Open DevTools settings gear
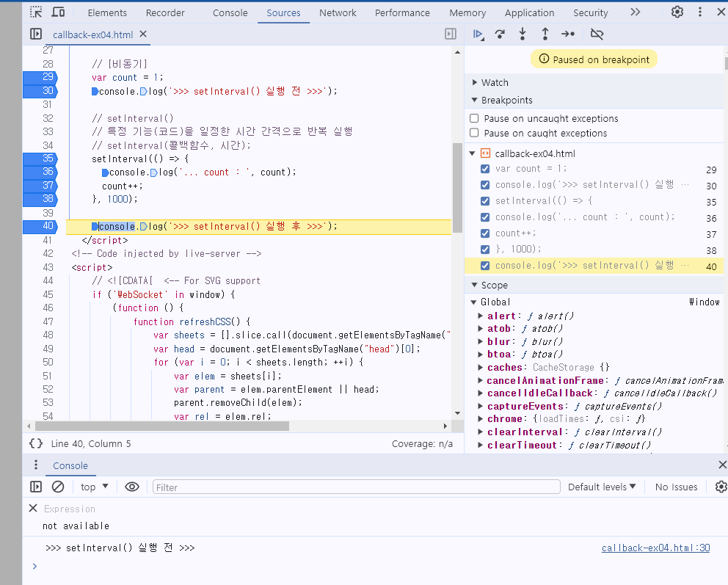 [677, 12]
